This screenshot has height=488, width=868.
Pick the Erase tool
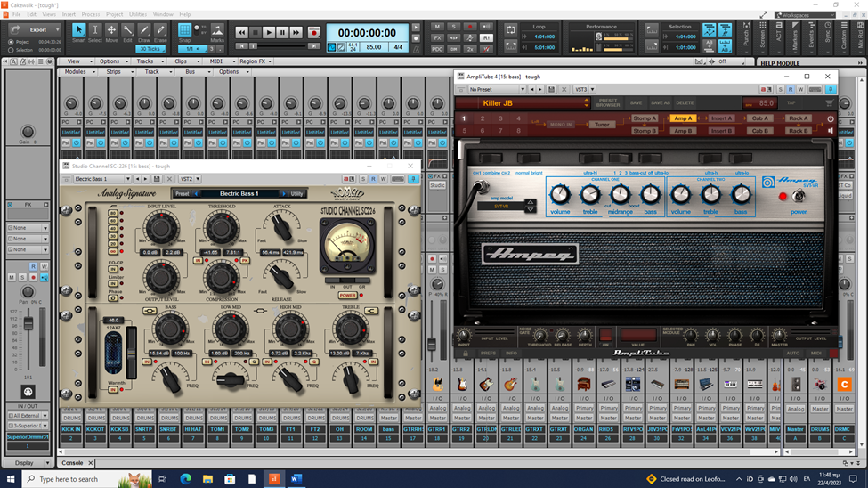tap(160, 30)
